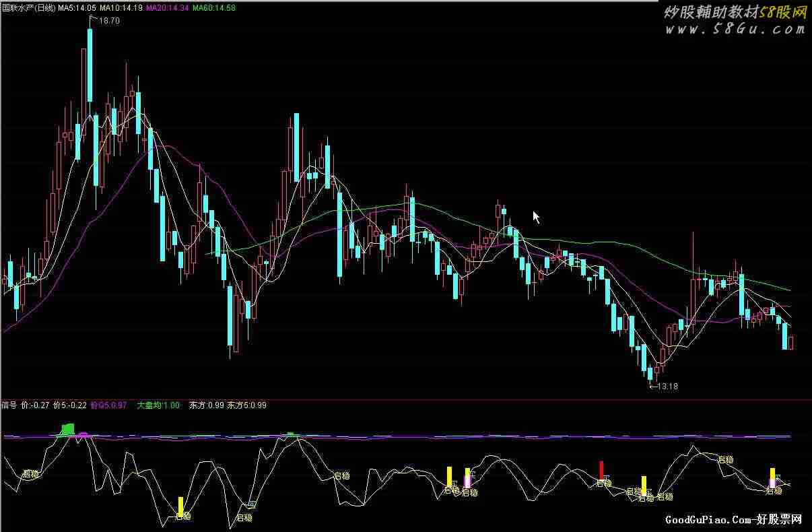Select the 大盘均:1.00 indicator value
Image resolution: width=812 pixels, height=532 pixels.
click(158, 405)
